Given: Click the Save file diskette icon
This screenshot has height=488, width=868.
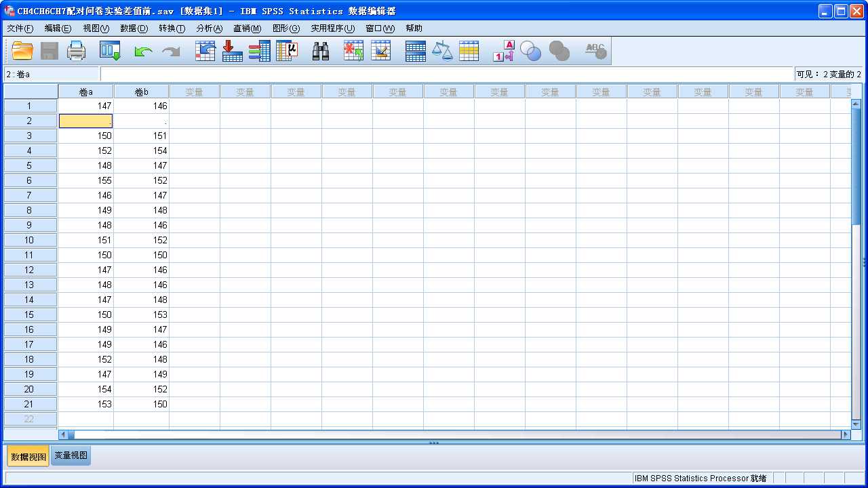Looking at the screenshot, I should pos(50,51).
